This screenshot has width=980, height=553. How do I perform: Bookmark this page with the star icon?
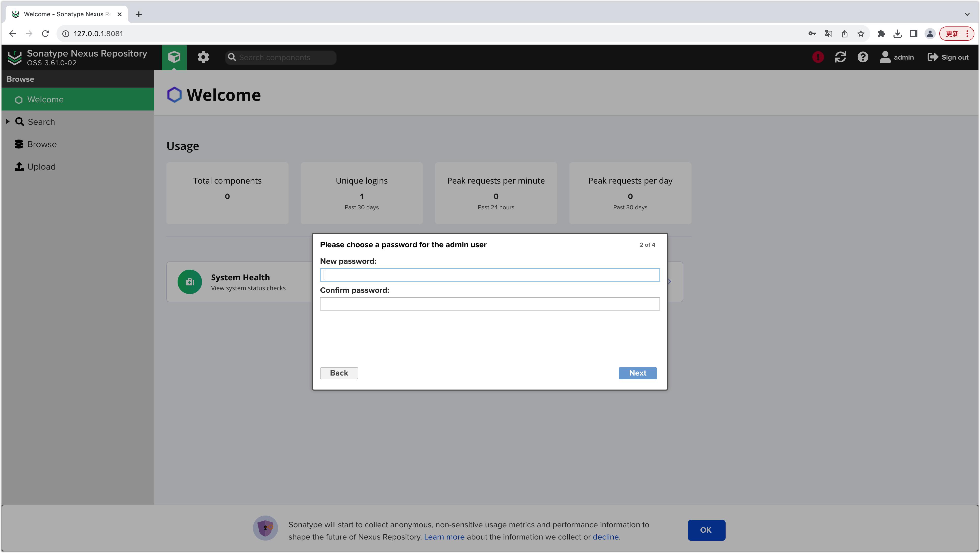pyautogui.click(x=861, y=34)
